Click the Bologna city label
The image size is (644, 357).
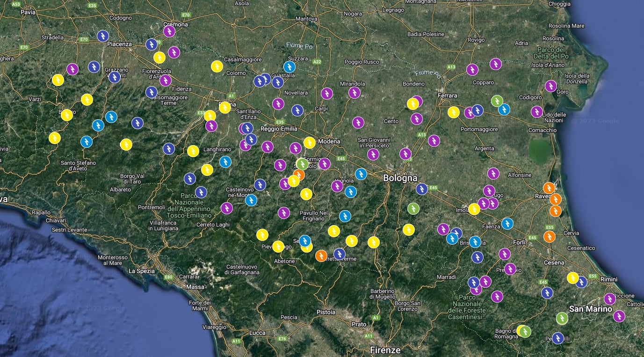tap(400, 178)
